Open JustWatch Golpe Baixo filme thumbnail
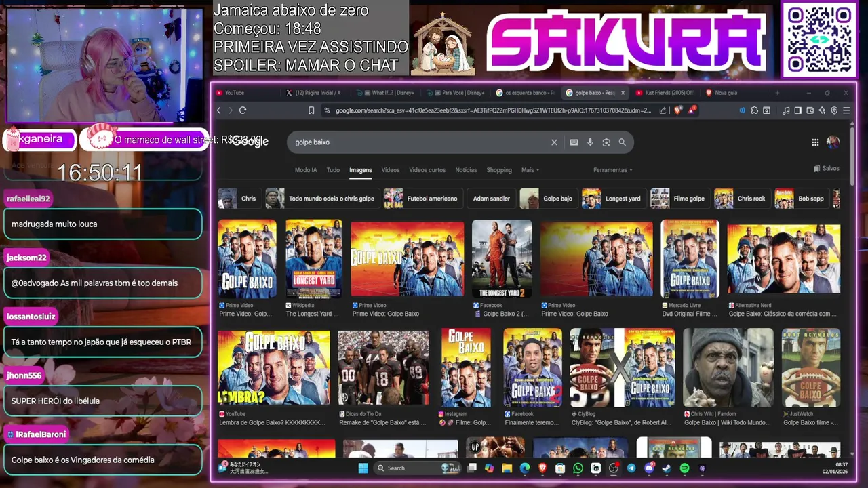The height and width of the screenshot is (488, 868). (811, 368)
